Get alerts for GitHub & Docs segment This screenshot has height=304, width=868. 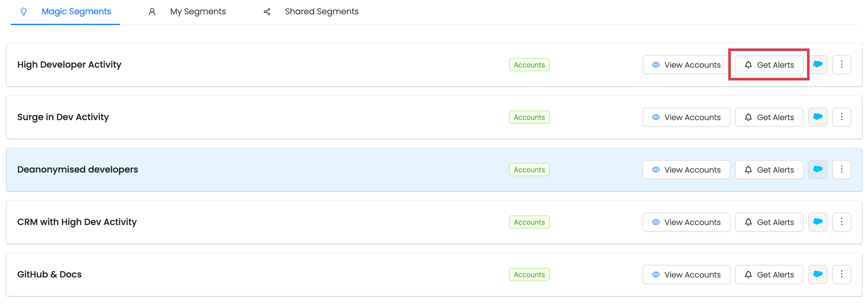pyautogui.click(x=769, y=274)
